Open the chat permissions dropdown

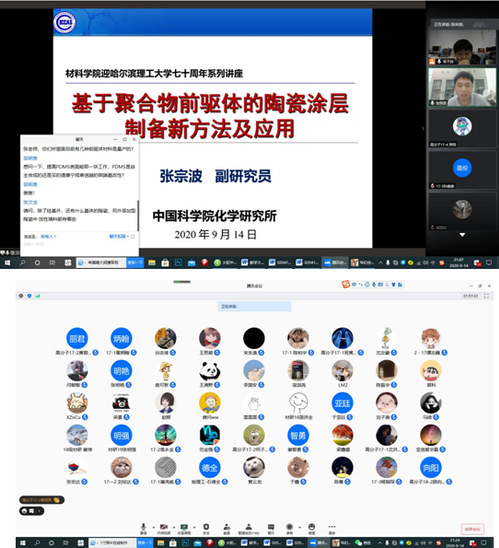click(x=119, y=237)
